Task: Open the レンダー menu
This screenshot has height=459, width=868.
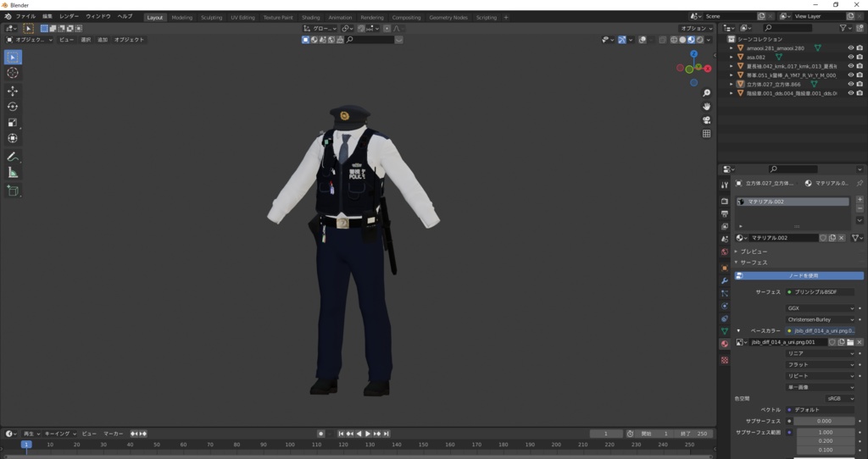Action: pyautogui.click(x=70, y=17)
